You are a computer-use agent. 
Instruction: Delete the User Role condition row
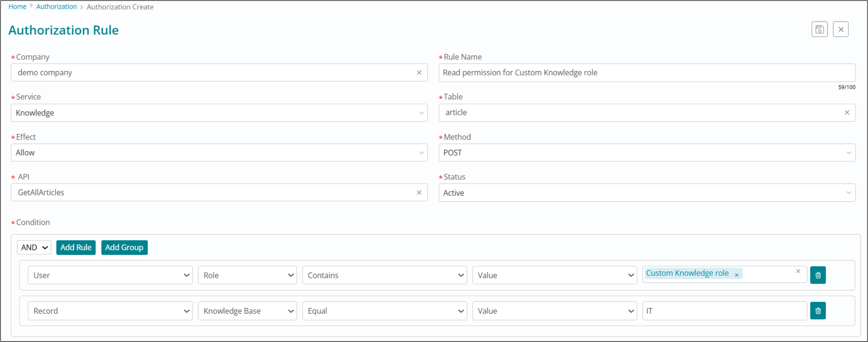coord(818,275)
